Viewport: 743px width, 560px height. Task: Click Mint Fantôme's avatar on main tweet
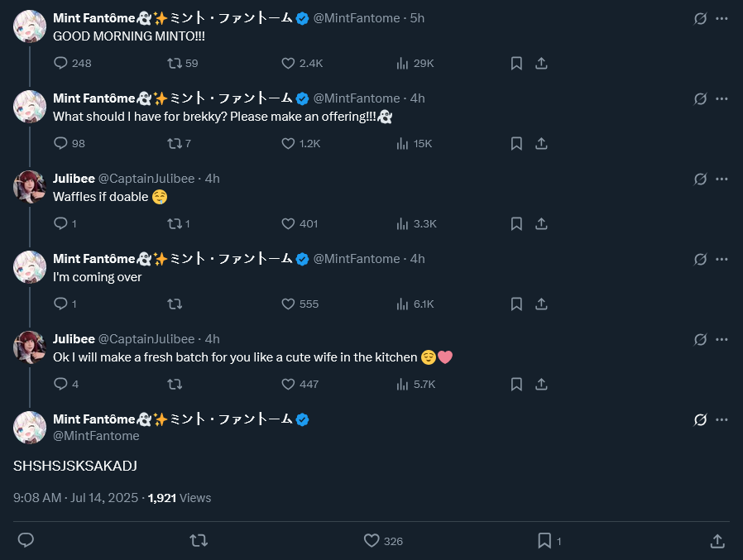click(x=30, y=428)
